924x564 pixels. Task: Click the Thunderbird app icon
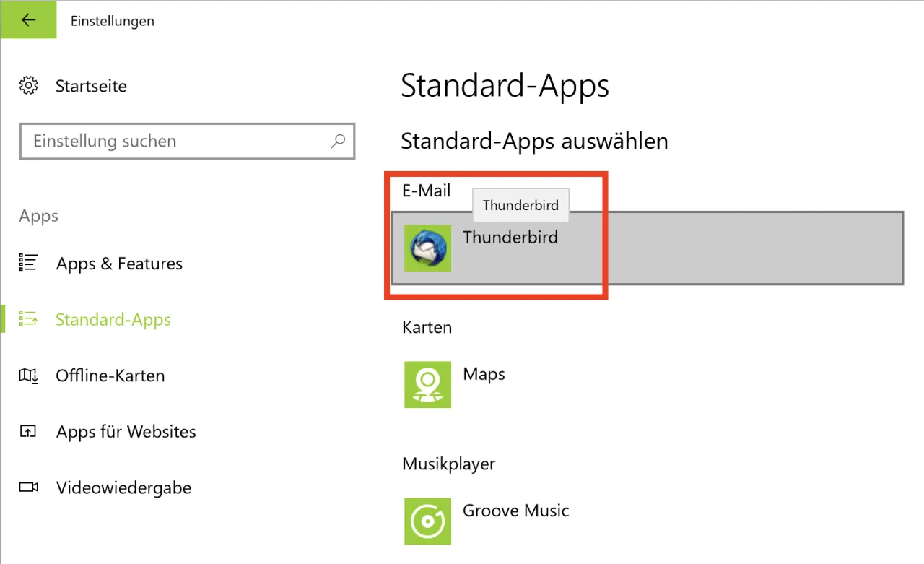(427, 248)
